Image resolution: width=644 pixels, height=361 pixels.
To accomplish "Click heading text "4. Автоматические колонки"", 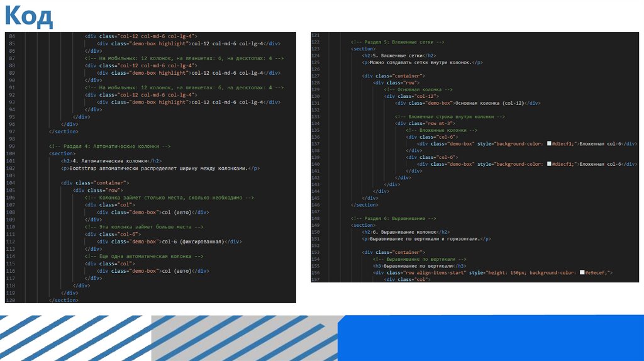I will click(109, 161).
